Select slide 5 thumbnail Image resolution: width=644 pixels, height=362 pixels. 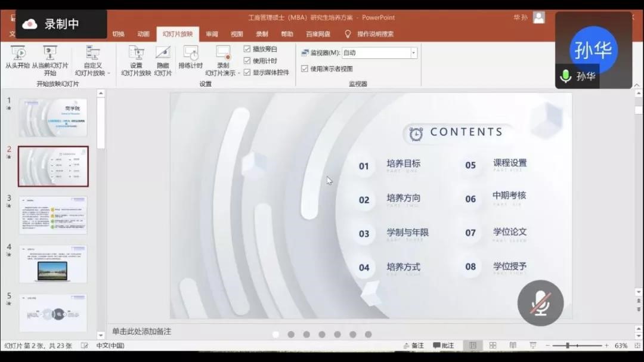click(53, 313)
